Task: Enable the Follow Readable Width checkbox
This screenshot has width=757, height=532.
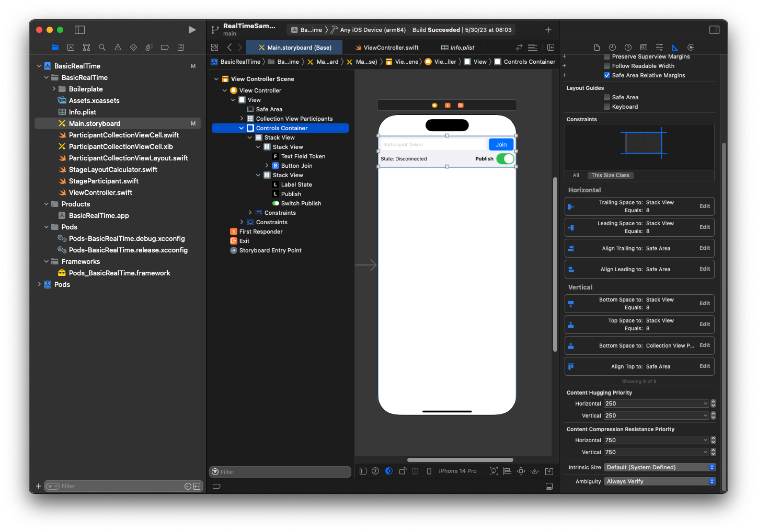Action: (607, 65)
